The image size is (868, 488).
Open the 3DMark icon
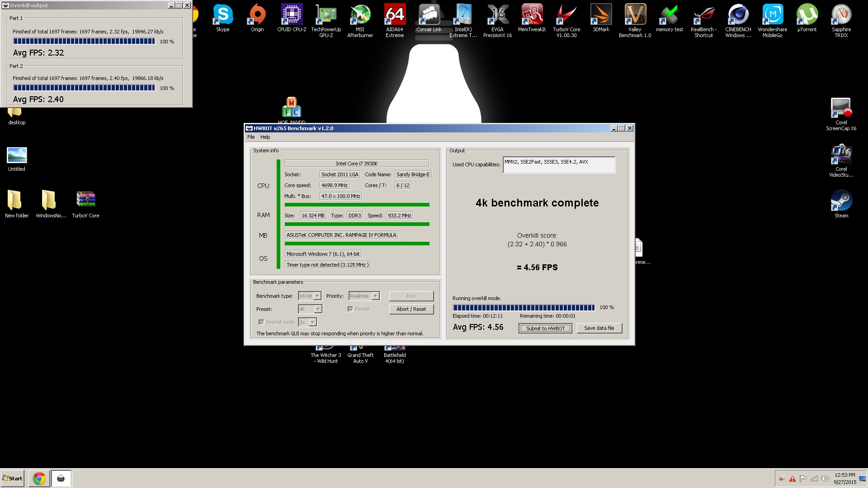[601, 18]
